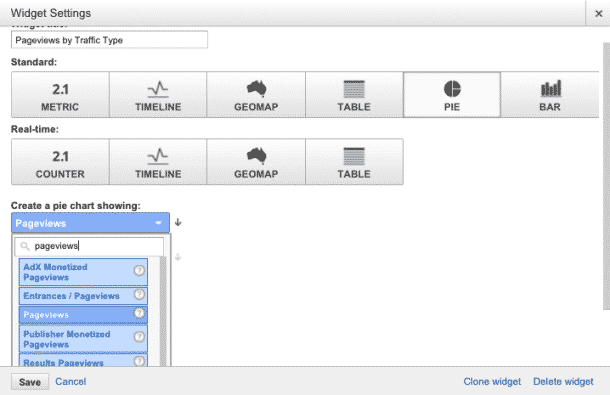This screenshot has width=610, height=395.
Task: Click the Clone widget link
Action: (492, 381)
